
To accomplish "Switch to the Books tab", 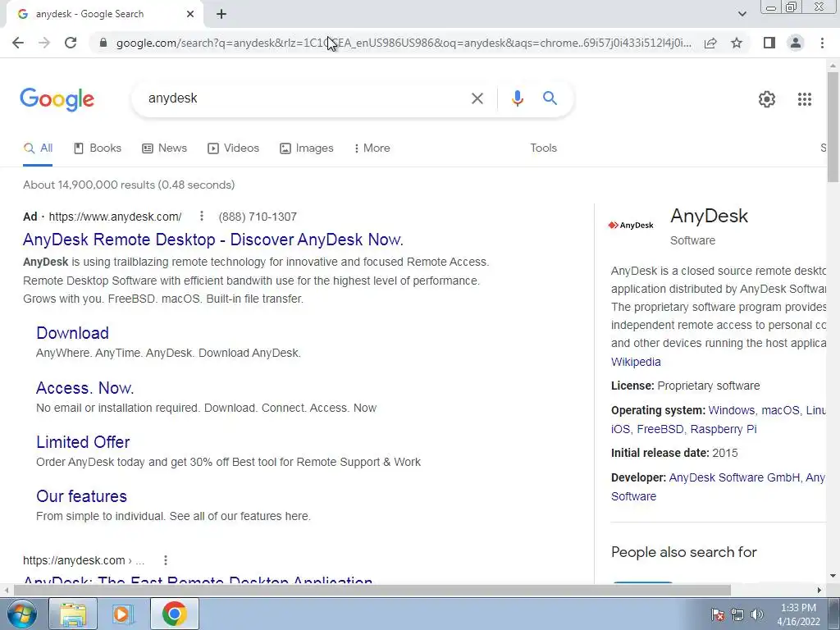I will pos(98,148).
